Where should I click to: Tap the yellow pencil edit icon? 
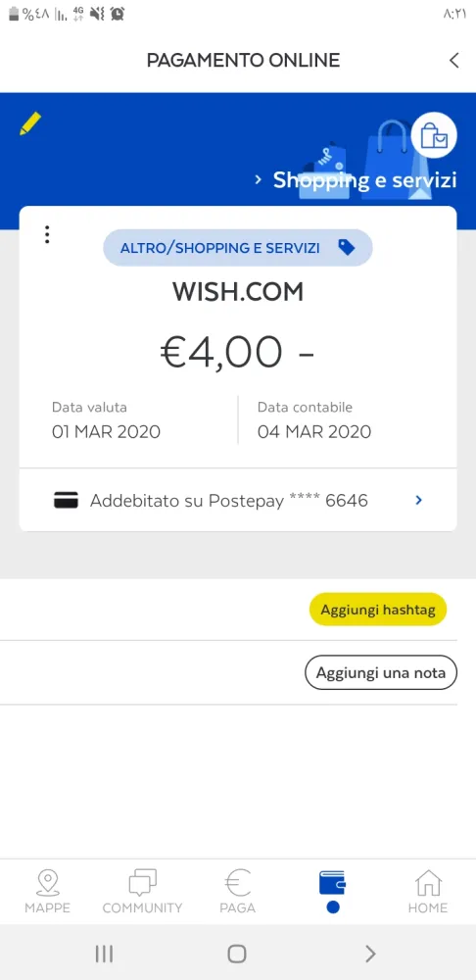(x=30, y=123)
